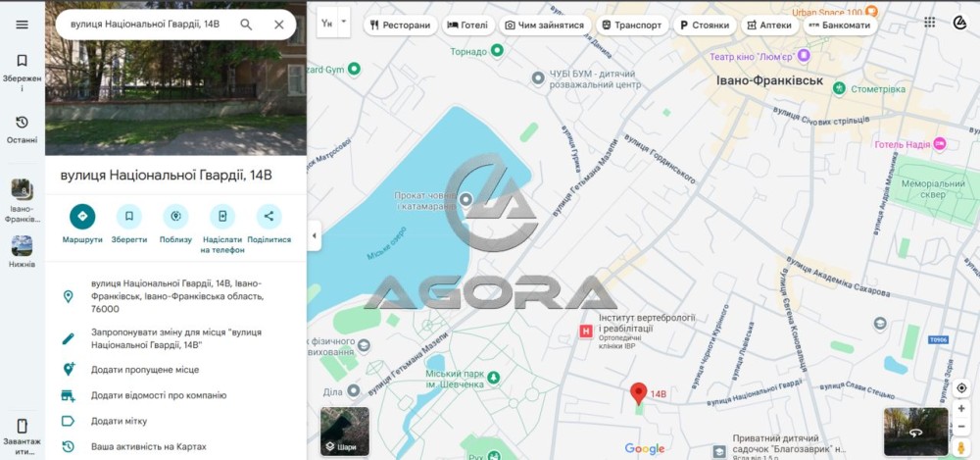Click the Google logo on map
Viewport: 980px width, 460px height.
(645, 449)
